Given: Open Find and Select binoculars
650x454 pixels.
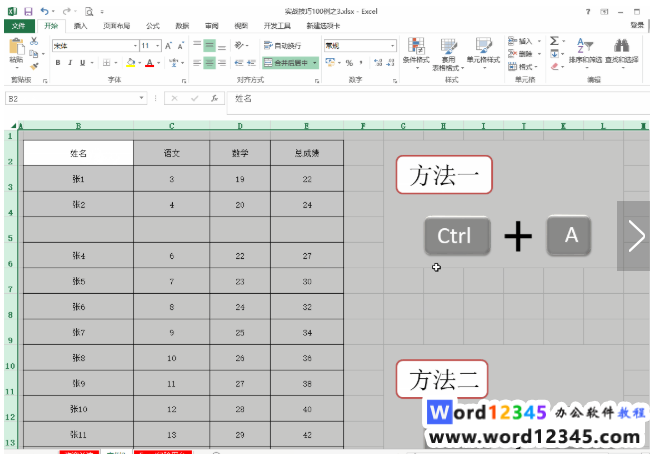Looking at the screenshot, I should tap(621, 52).
